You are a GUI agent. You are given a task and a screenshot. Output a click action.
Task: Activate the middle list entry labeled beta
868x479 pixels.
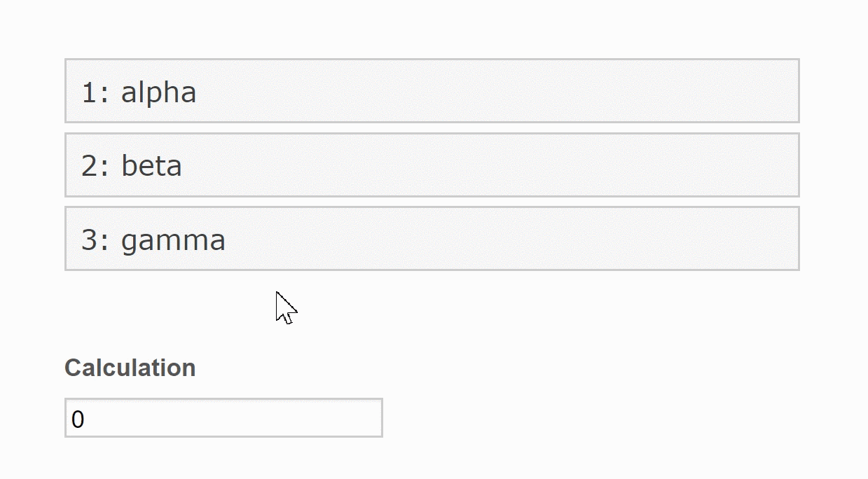click(432, 165)
